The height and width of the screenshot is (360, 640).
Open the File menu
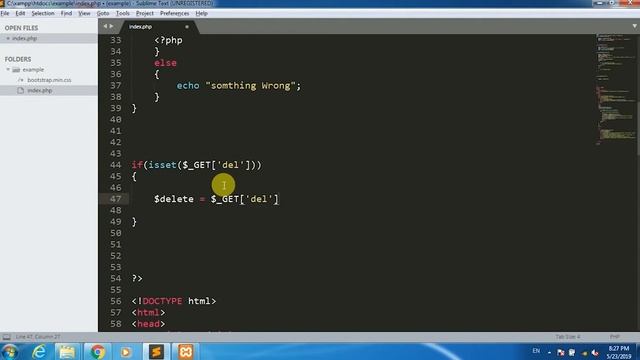tap(5, 13)
